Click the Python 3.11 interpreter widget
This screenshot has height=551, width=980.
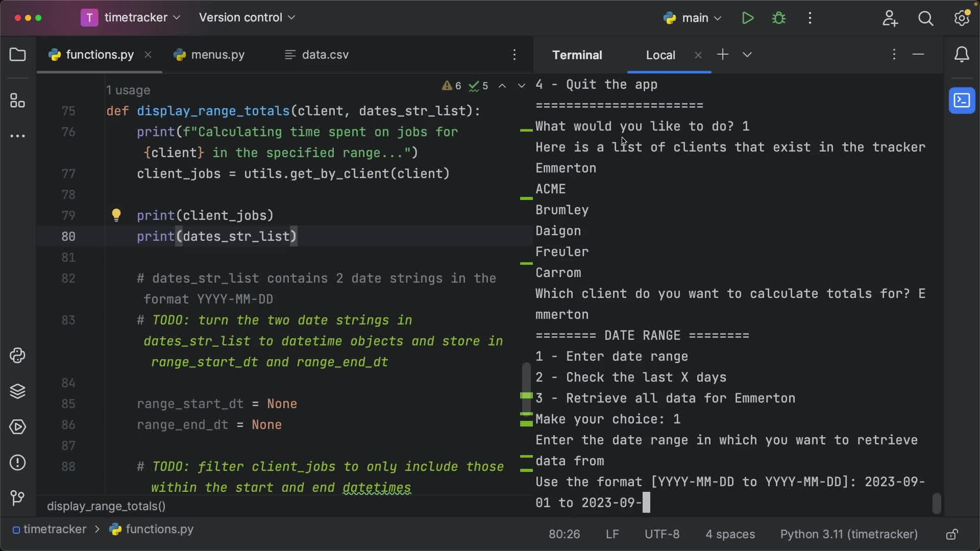click(848, 534)
